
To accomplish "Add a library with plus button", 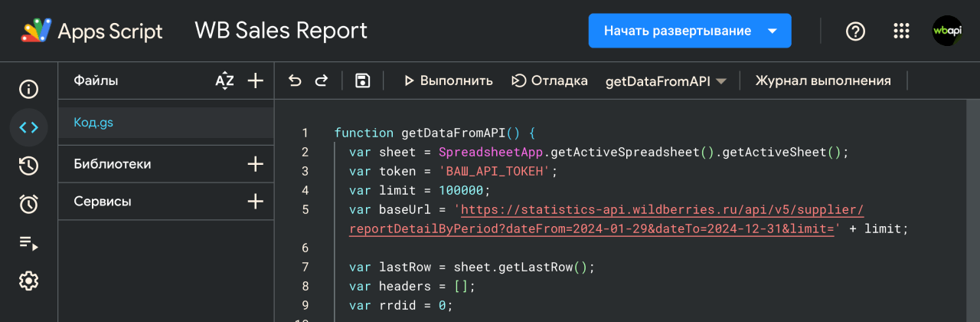I will point(256,164).
